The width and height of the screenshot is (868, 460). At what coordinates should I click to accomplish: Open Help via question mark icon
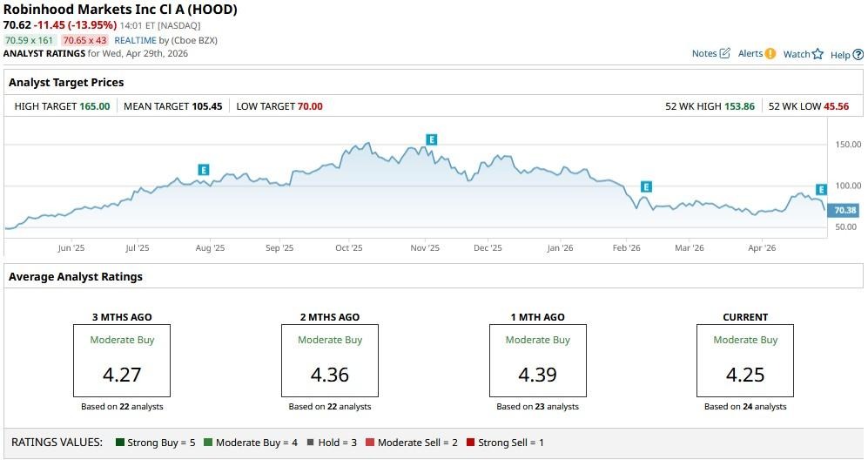pyautogui.click(x=858, y=54)
